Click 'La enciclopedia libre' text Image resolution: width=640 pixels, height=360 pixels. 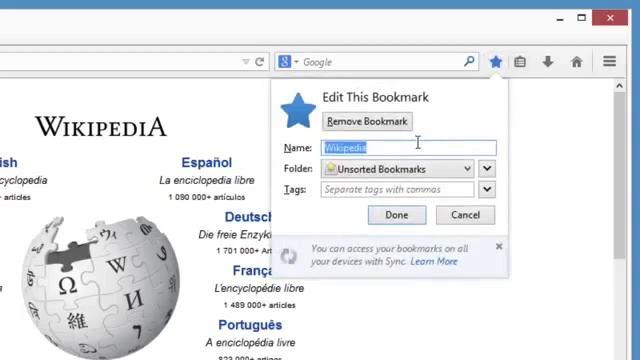207,180
